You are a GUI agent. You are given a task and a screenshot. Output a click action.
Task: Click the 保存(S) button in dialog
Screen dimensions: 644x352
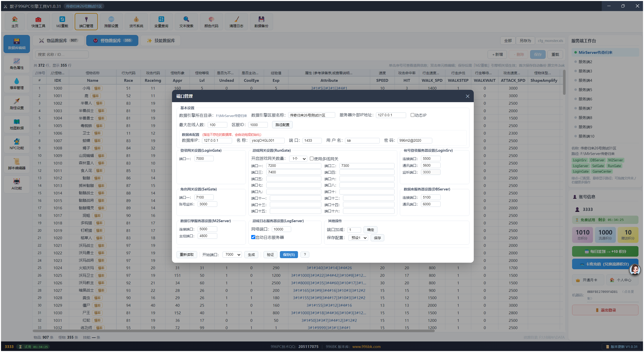(x=289, y=255)
